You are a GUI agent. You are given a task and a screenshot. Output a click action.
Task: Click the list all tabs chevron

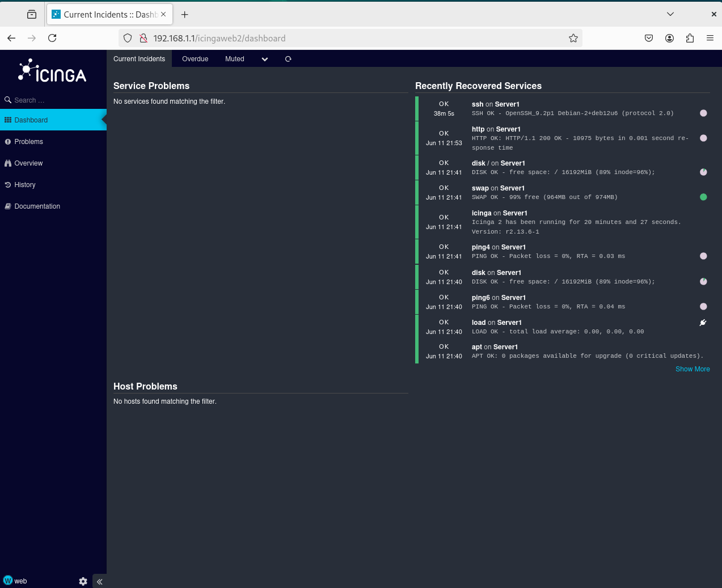pyautogui.click(x=670, y=14)
